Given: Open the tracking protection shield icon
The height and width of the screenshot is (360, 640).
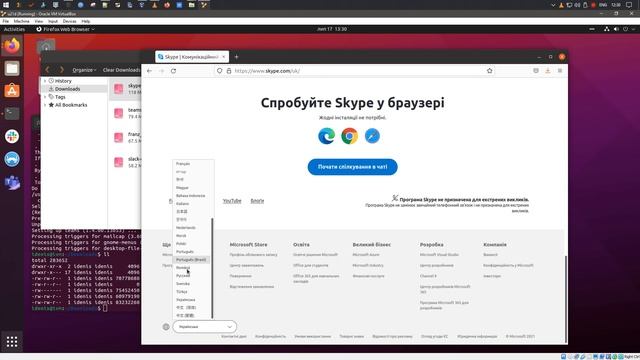Looking at the screenshot, I should tap(220, 71).
